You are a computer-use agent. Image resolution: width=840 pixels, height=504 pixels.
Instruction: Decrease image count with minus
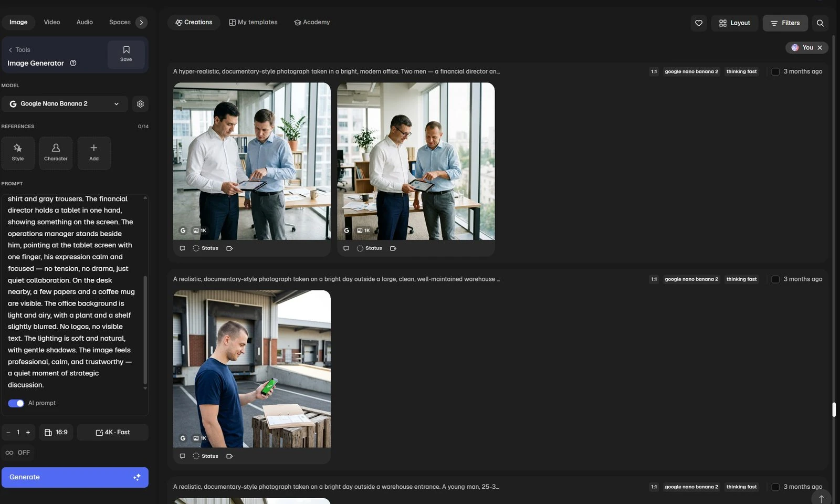point(8,433)
